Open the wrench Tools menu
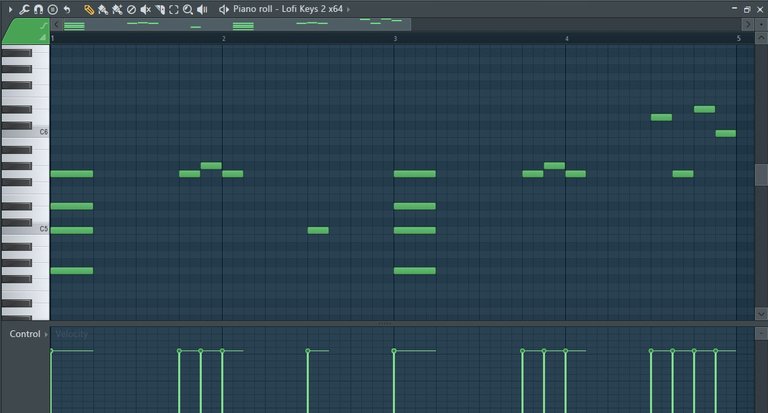The image size is (768, 413). (x=24, y=9)
